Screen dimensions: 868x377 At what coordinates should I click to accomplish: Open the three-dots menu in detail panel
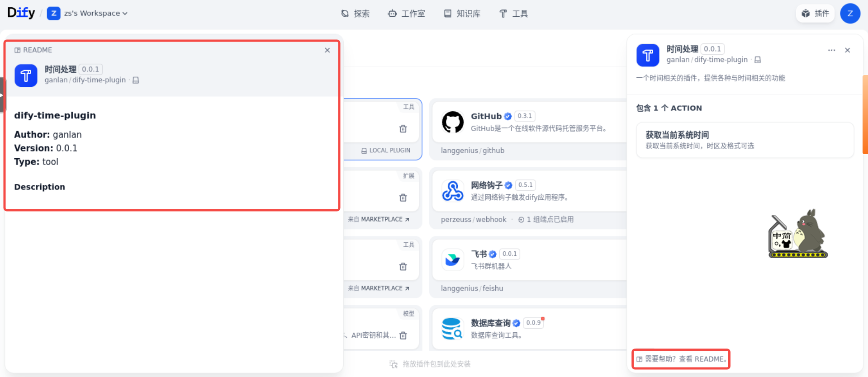(x=831, y=50)
